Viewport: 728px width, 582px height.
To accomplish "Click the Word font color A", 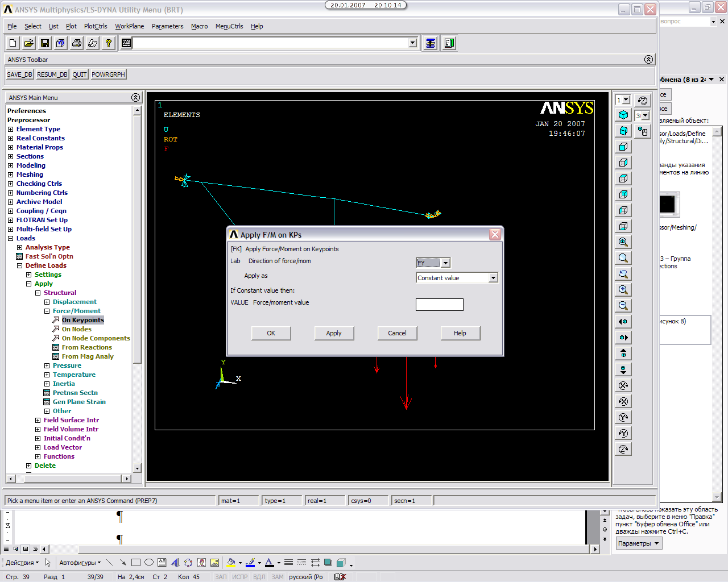I will click(x=270, y=563).
